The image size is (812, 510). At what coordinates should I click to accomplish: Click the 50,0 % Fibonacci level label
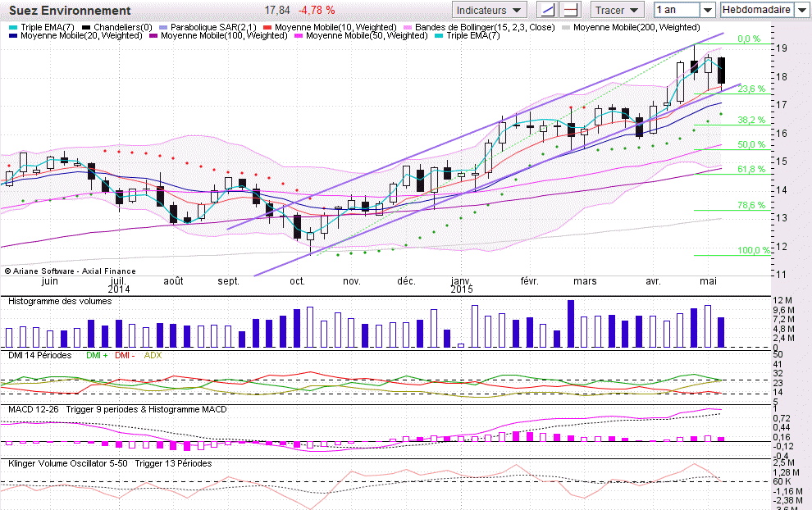[751, 145]
